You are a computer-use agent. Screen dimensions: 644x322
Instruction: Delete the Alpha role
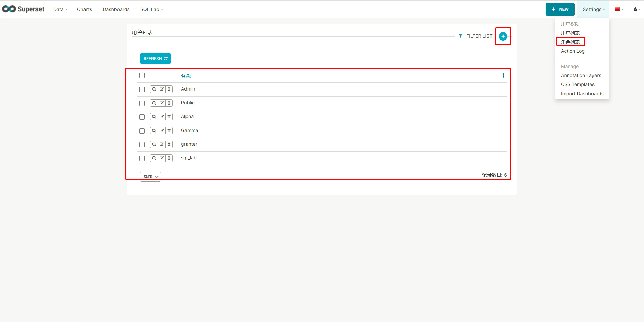(169, 117)
